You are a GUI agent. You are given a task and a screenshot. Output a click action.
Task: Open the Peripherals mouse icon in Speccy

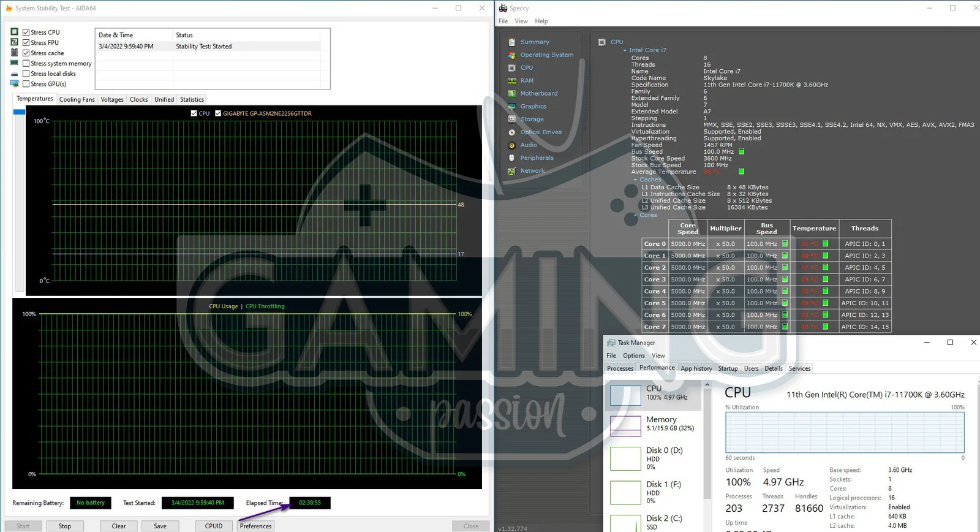tap(511, 158)
